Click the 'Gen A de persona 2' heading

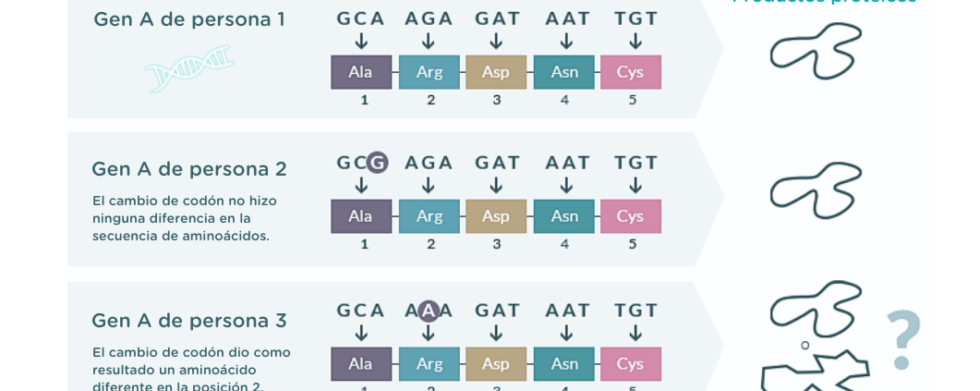pos(189,169)
